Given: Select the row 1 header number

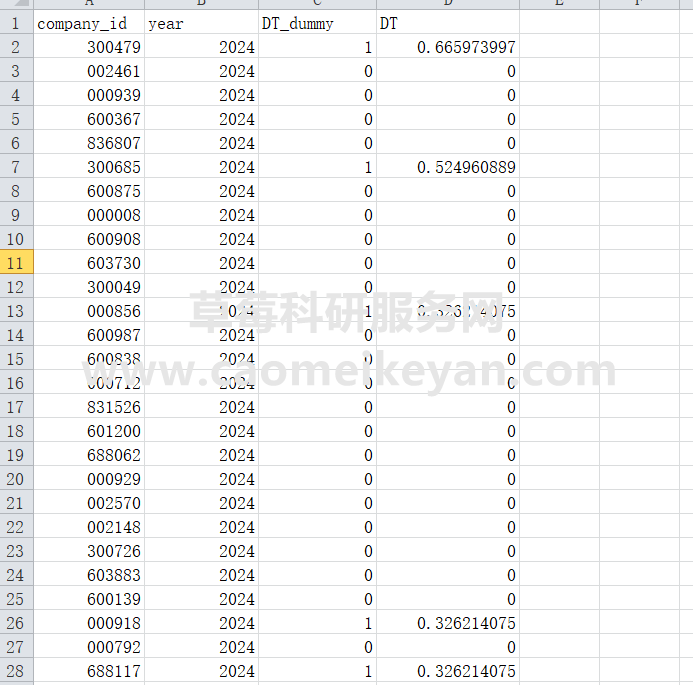Looking at the screenshot, I should 16,23.
